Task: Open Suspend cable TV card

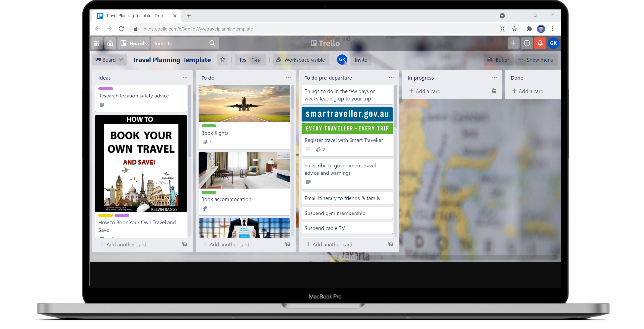Action: (347, 228)
